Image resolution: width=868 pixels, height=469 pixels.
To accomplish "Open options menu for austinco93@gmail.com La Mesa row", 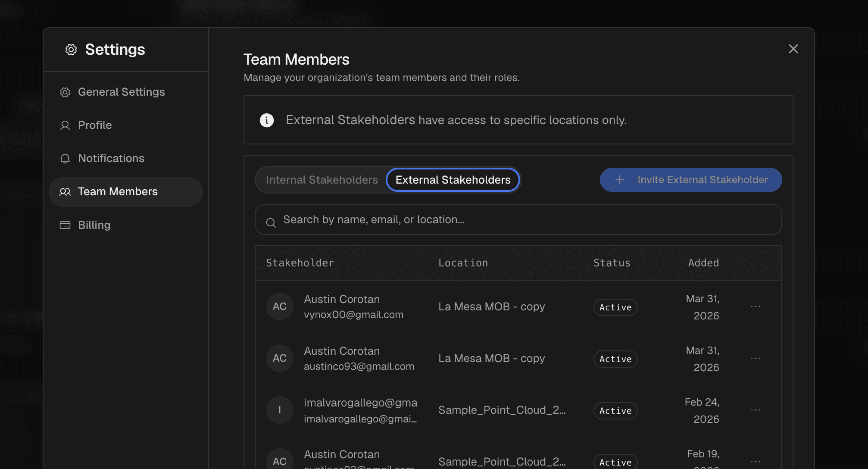I will (755, 358).
